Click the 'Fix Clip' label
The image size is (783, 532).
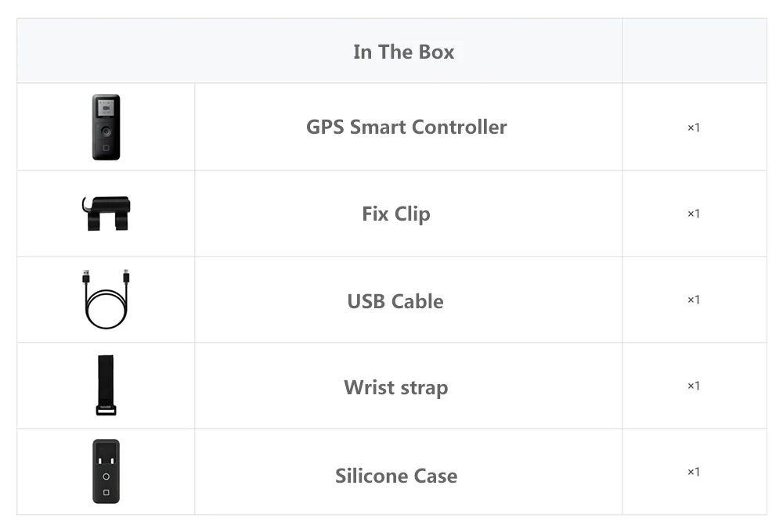396,214
